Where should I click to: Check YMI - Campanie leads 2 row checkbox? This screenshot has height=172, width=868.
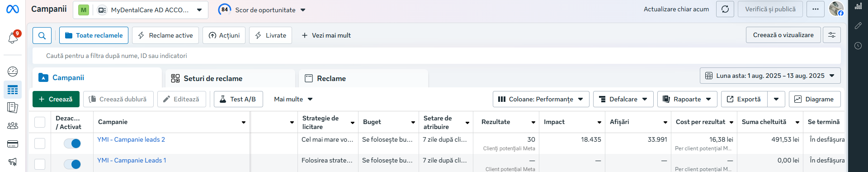click(x=40, y=143)
